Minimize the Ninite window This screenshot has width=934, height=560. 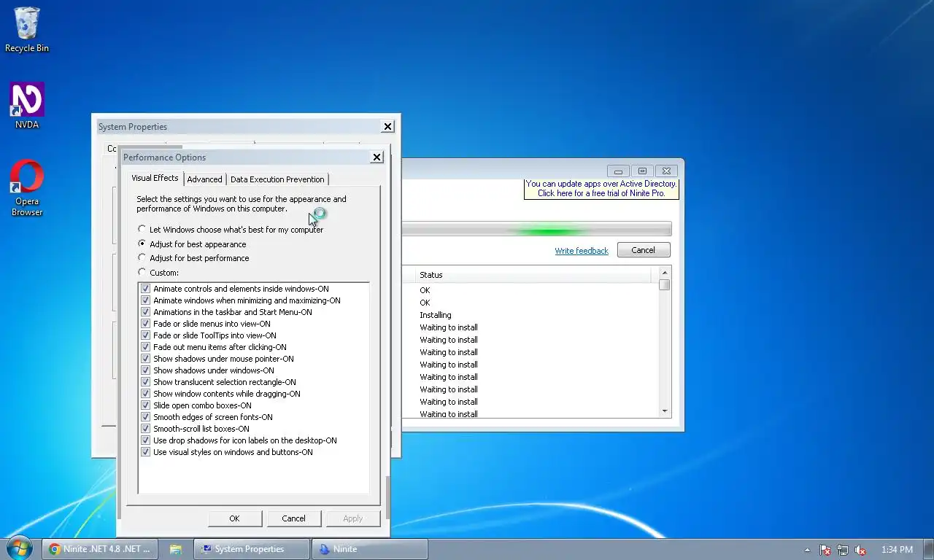tap(618, 171)
